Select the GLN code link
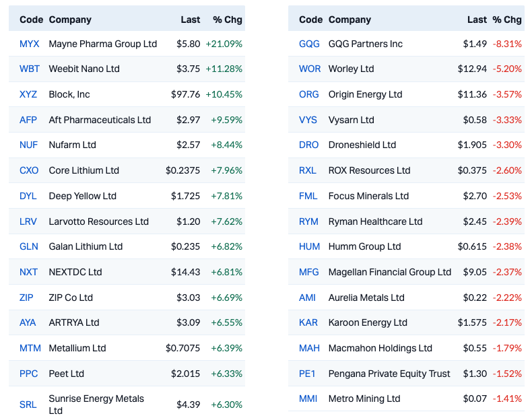 29,246
